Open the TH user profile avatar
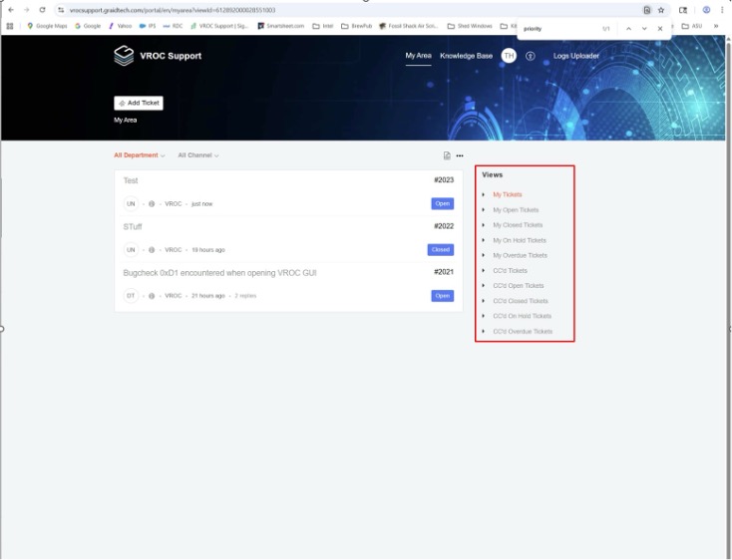732x560 pixels. 509,56
